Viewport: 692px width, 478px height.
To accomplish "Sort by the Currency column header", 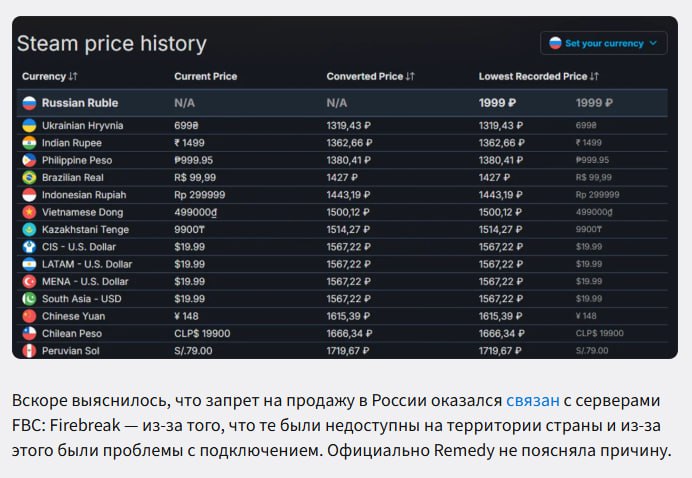I will point(50,76).
